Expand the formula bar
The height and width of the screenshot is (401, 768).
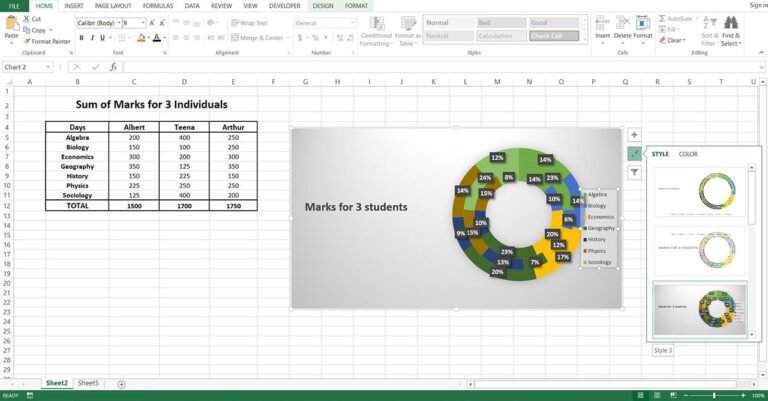(x=762, y=67)
